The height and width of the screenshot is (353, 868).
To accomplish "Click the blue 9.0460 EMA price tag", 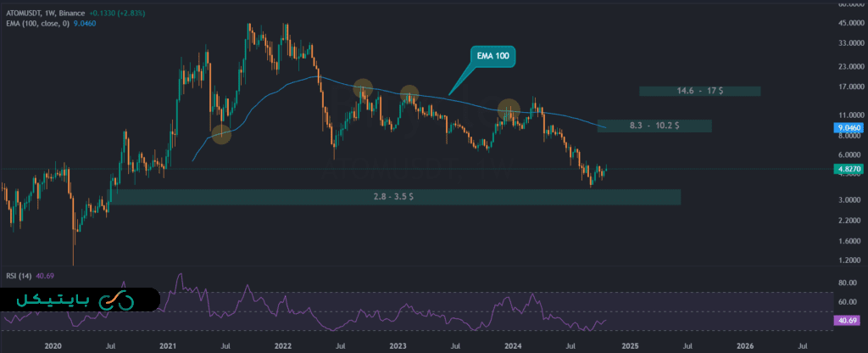I will click(x=849, y=126).
